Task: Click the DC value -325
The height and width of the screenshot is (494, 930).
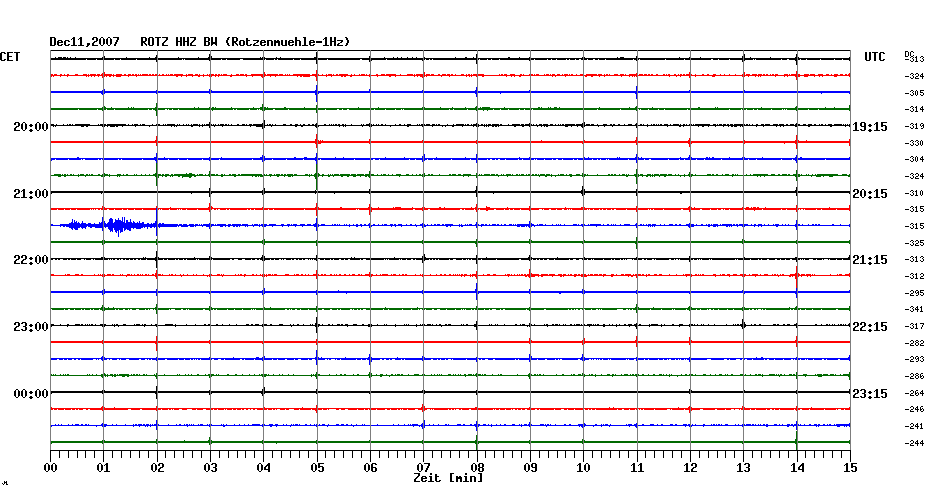Action: click(914, 243)
